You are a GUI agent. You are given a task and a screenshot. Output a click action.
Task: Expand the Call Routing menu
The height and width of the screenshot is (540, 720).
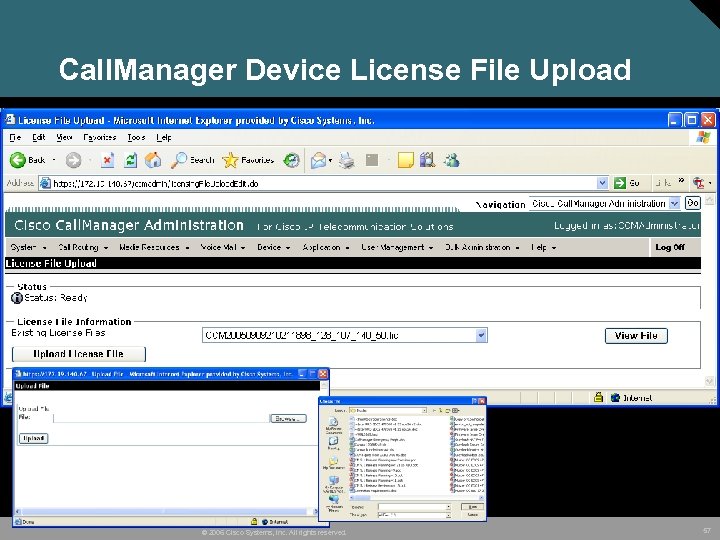tap(83, 248)
